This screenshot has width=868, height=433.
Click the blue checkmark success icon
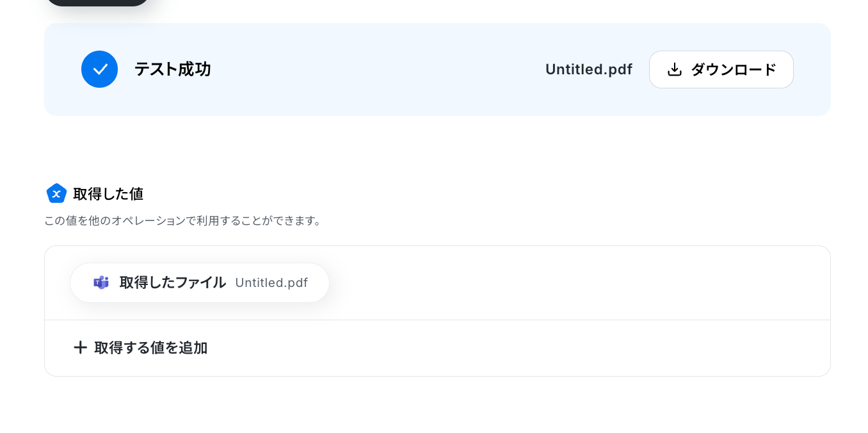pos(99,69)
